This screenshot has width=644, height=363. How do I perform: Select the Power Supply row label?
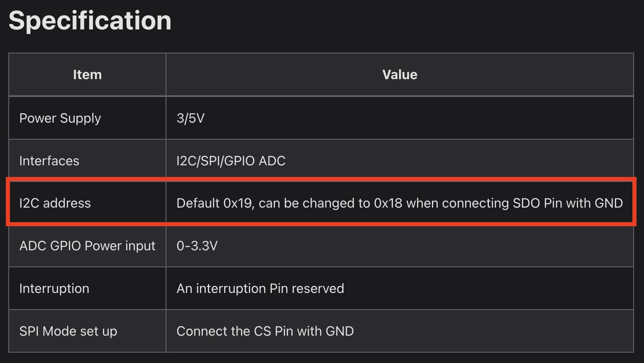[x=60, y=118]
